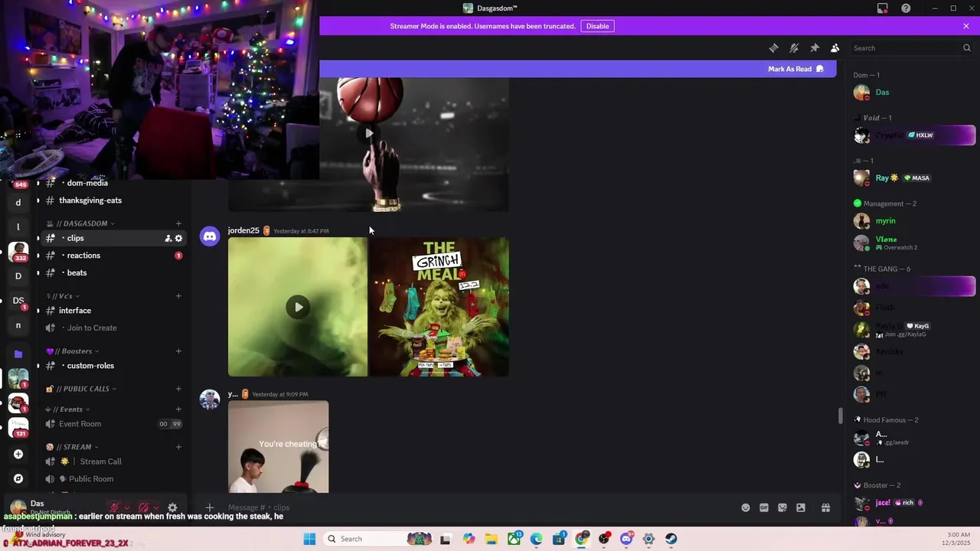Collapse the Vc's category
The height and width of the screenshot is (551, 980).
point(64,296)
